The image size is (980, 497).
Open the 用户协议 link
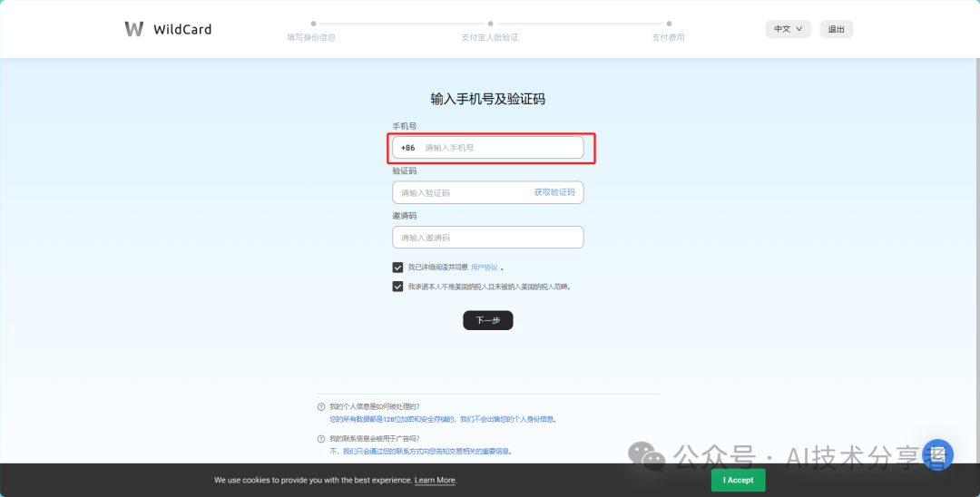click(484, 268)
